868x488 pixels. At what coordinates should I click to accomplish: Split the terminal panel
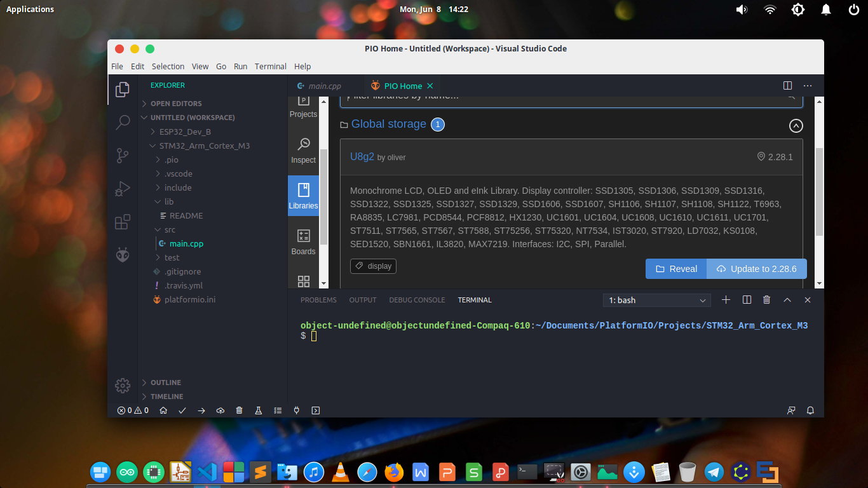coord(747,300)
